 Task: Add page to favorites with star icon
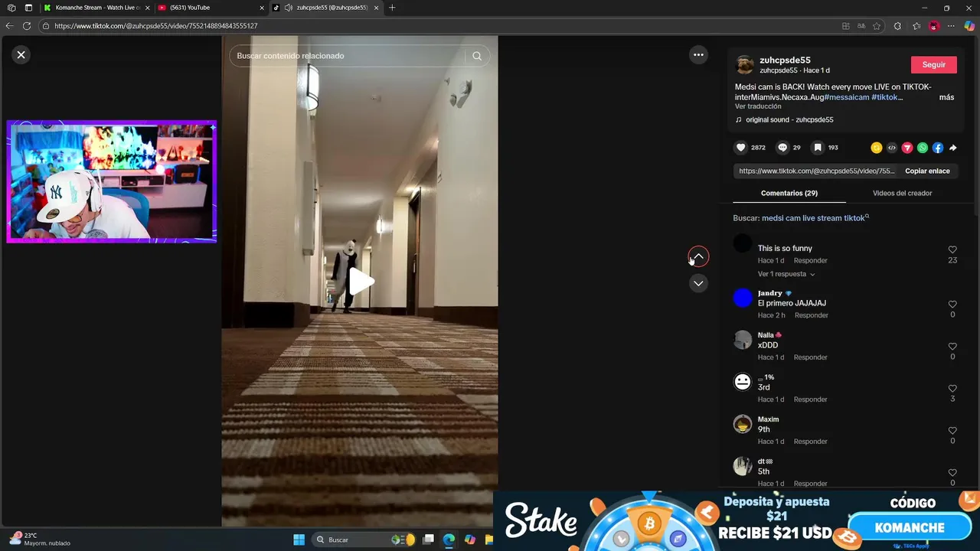(x=877, y=26)
